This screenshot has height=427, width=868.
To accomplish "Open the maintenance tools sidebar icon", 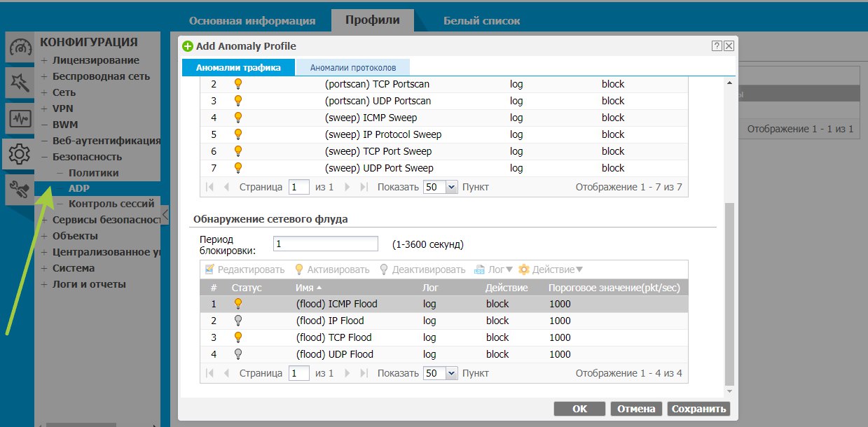I will (x=20, y=189).
